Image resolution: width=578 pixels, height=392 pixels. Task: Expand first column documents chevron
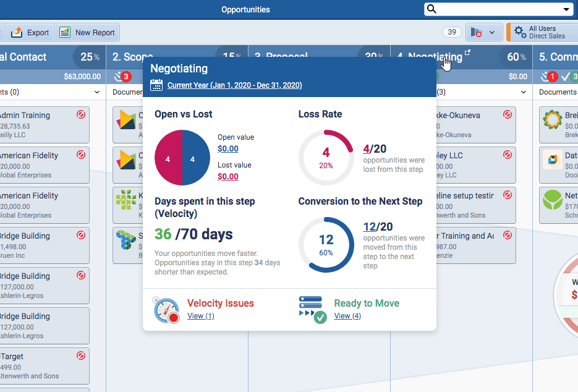click(x=97, y=92)
